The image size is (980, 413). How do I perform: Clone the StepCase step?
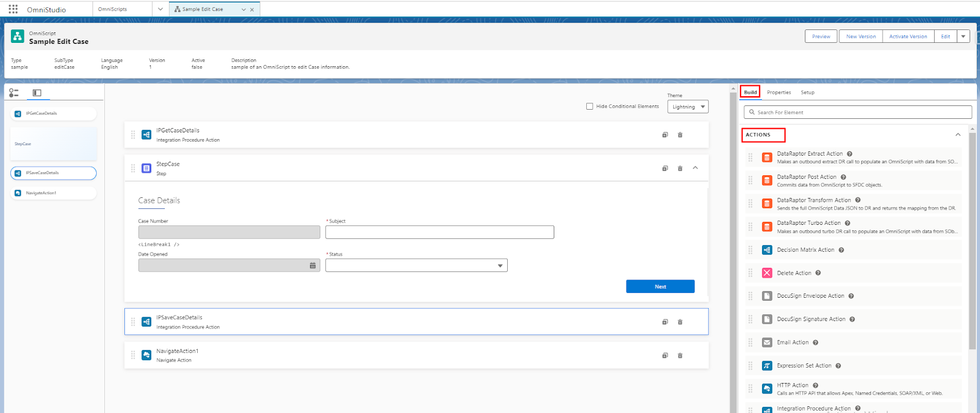[665, 169]
